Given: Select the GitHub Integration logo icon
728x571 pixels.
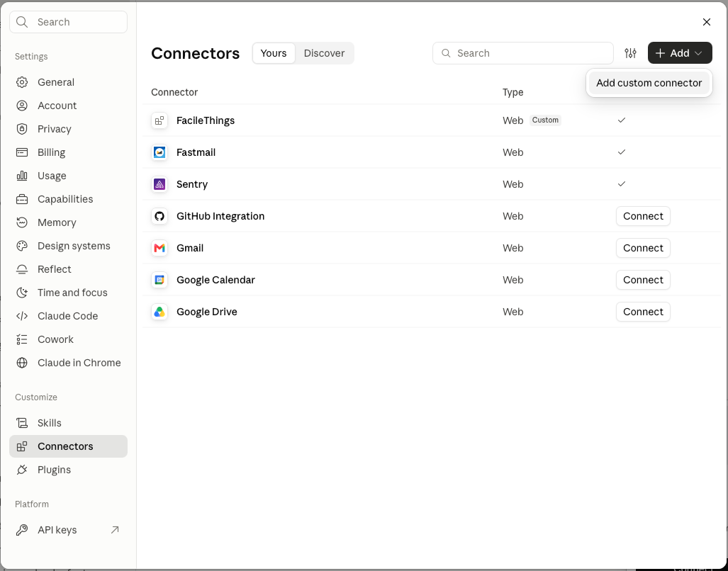Looking at the screenshot, I should tap(159, 216).
